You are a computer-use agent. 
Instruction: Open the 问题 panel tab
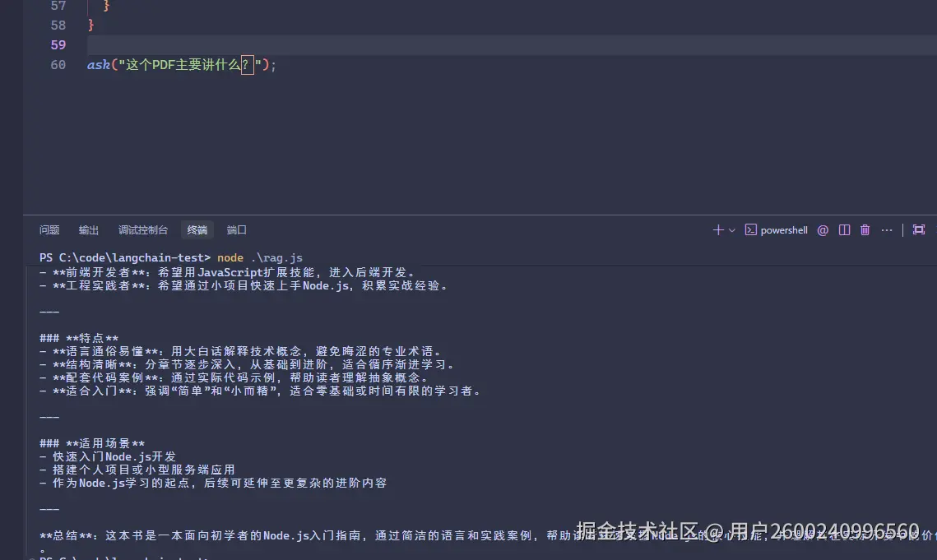coord(49,230)
